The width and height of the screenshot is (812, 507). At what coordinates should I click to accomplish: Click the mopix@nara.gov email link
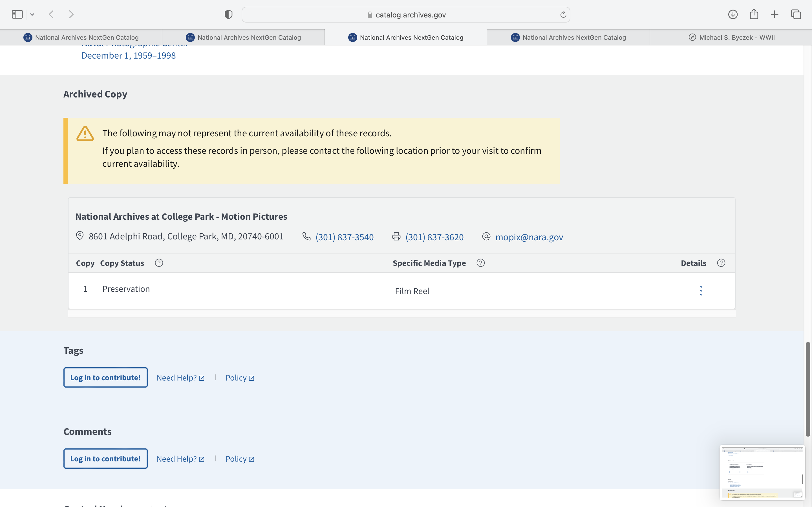pyautogui.click(x=529, y=237)
